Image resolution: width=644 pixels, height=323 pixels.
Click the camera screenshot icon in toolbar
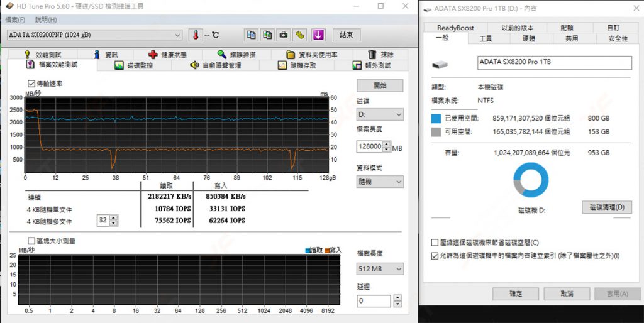coord(284,35)
